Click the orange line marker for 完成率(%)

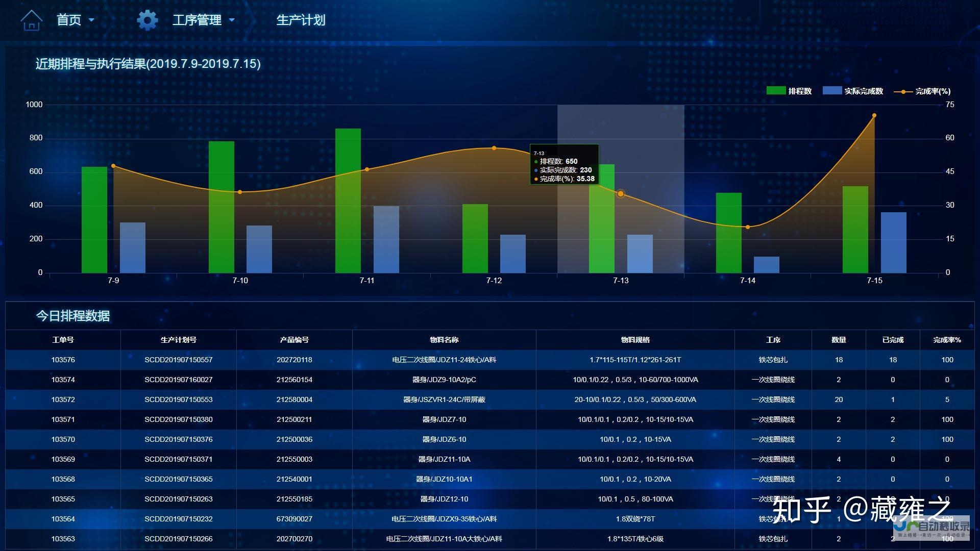[x=903, y=91]
